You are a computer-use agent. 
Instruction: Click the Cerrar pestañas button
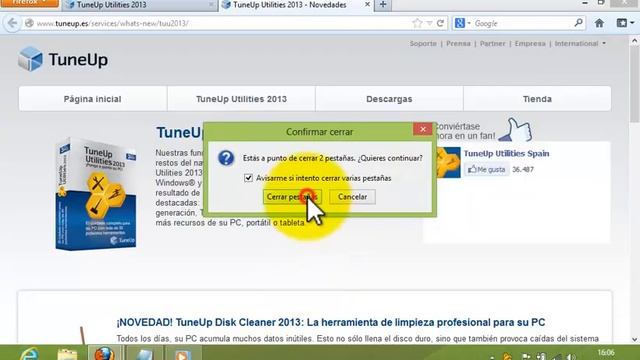(291, 197)
